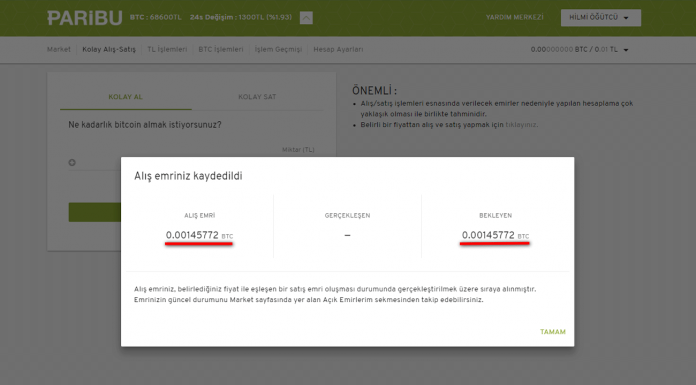Open Hesap Ayarları menu item

(x=338, y=49)
